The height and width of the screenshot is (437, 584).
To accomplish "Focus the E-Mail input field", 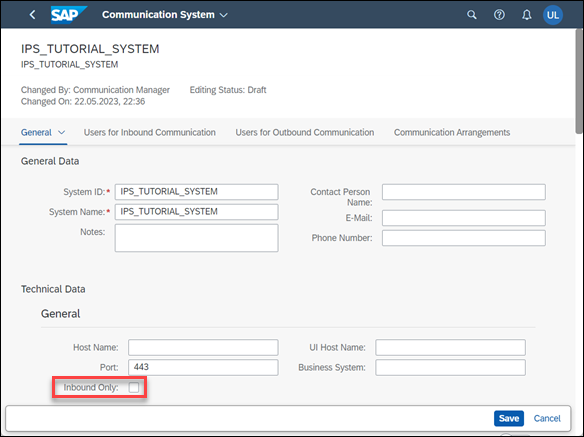I will click(464, 218).
